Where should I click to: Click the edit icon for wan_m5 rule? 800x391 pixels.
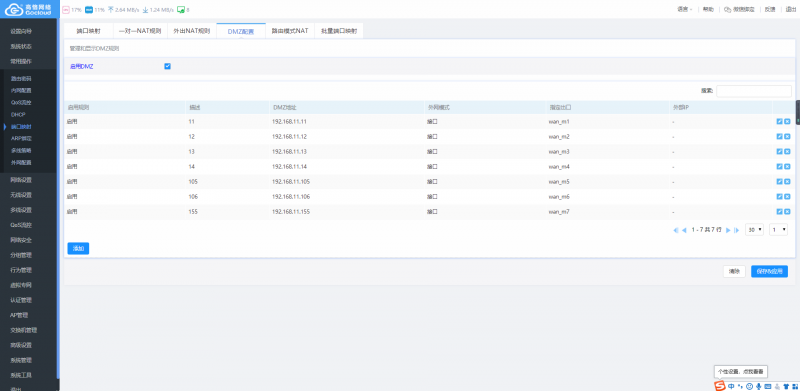779,181
